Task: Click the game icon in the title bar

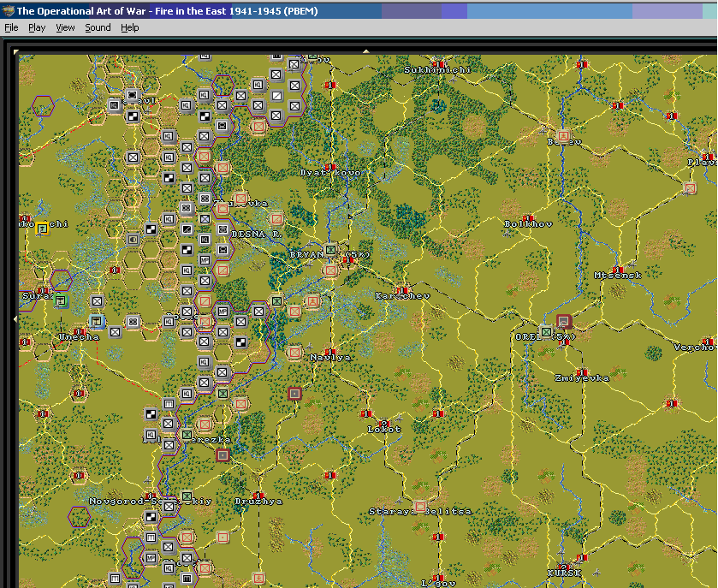Action: click(x=8, y=11)
